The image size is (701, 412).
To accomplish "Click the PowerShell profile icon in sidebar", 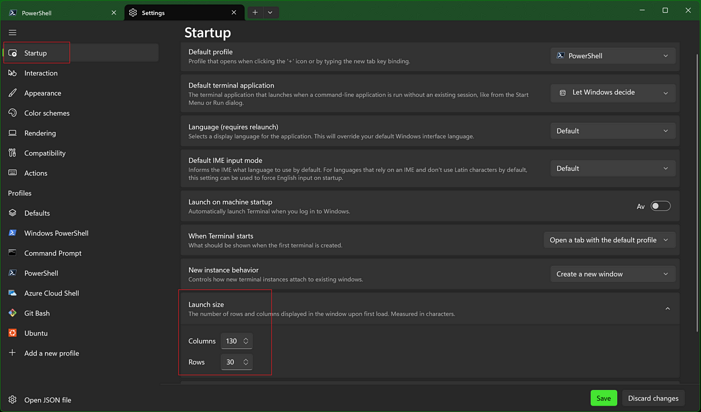I will [x=13, y=273].
